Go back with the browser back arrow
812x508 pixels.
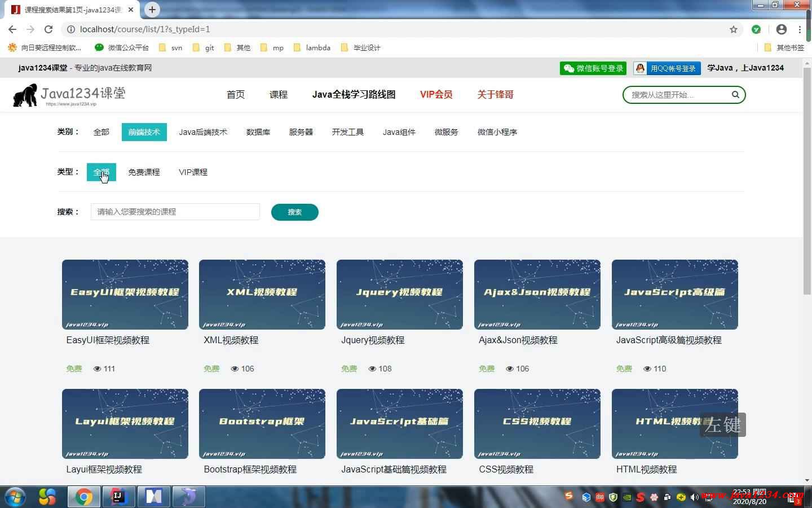tap(12, 29)
